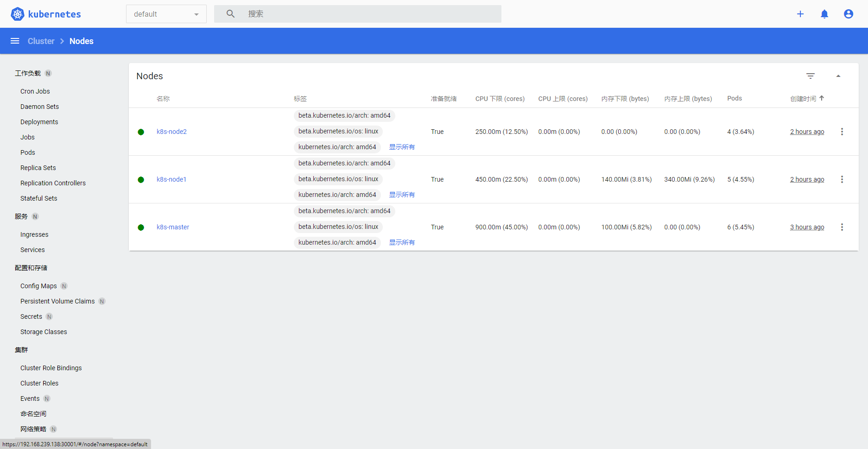
Task: Click 2 hours ago for k8s-node2
Action: pyautogui.click(x=807, y=132)
